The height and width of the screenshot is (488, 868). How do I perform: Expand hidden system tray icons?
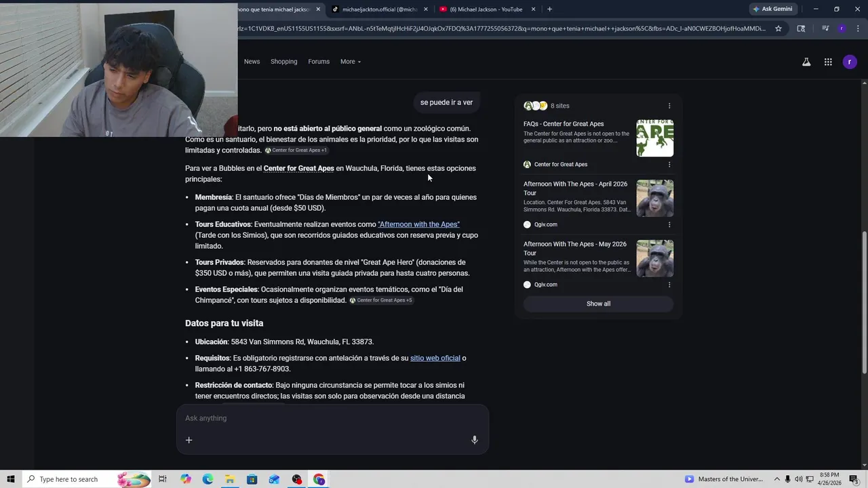pyautogui.click(x=777, y=479)
